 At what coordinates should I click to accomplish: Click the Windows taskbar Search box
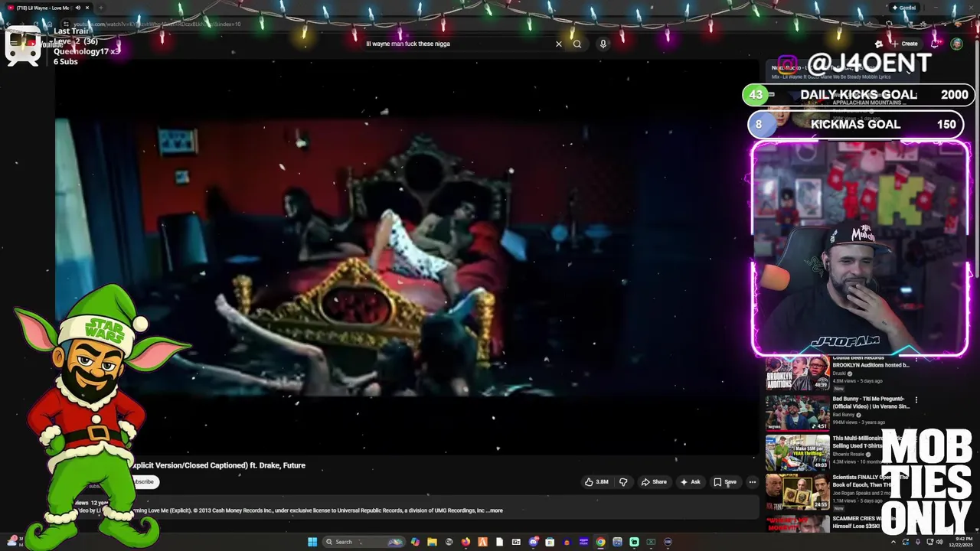pyautogui.click(x=364, y=542)
